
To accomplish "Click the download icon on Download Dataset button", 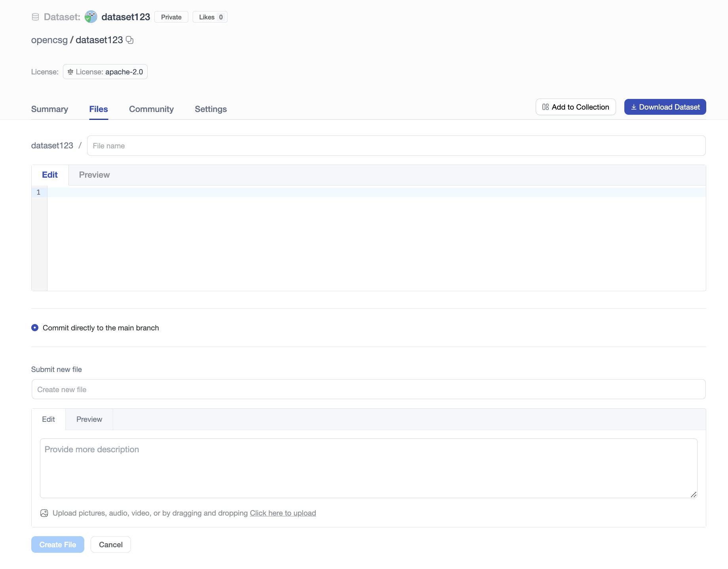I will (x=634, y=107).
